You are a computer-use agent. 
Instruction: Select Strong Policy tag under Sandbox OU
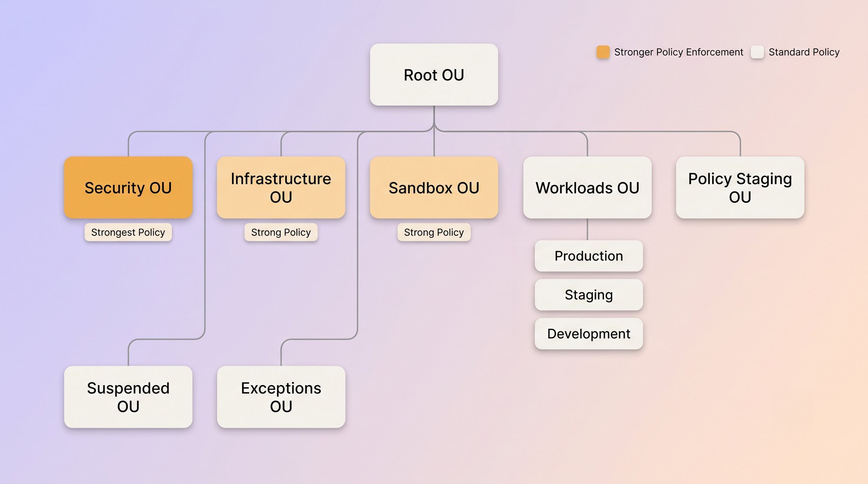[x=434, y=232]
